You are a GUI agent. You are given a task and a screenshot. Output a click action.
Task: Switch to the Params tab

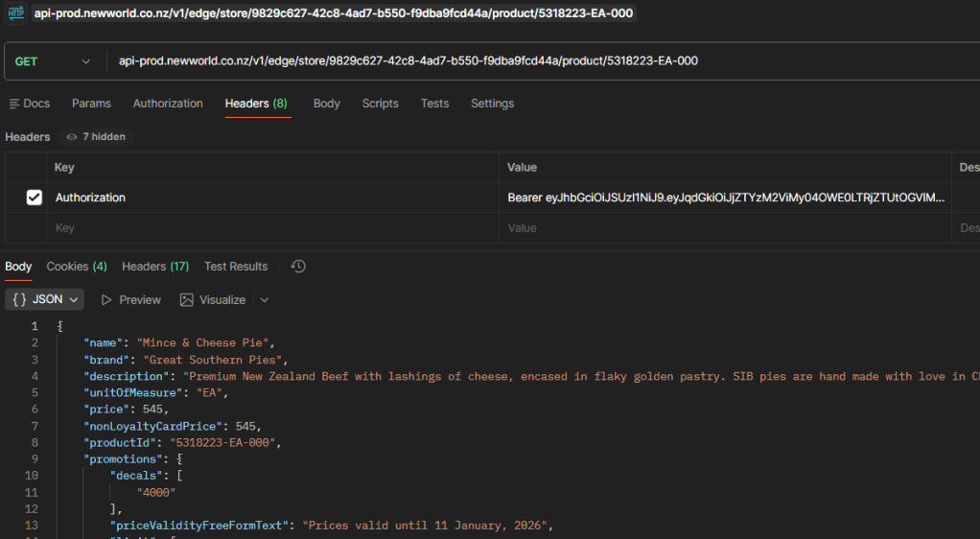tap(91, 104)
